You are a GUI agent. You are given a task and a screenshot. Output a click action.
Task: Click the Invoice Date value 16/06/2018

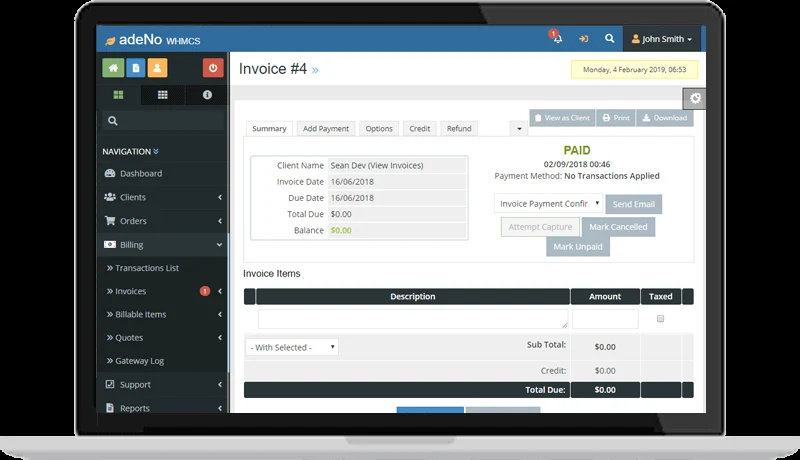click(x=352, y=182)
